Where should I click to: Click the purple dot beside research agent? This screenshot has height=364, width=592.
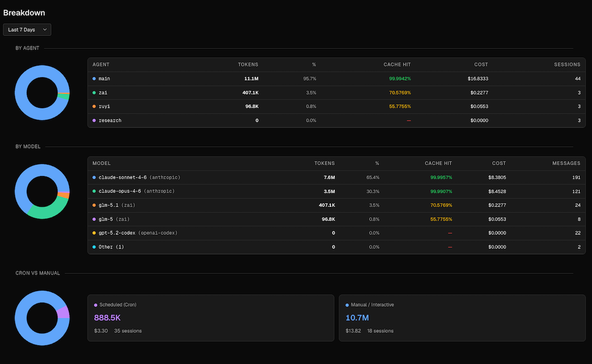point(94,120)
